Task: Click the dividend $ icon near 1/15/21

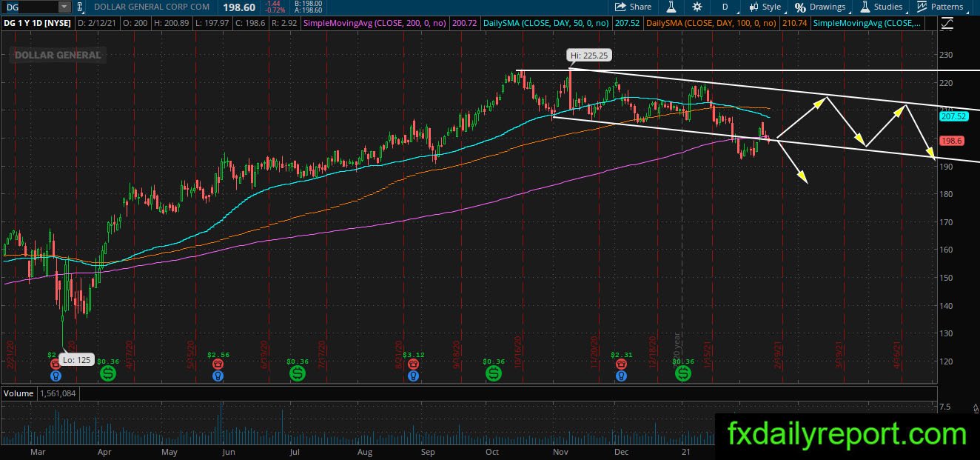Action: 682,374
